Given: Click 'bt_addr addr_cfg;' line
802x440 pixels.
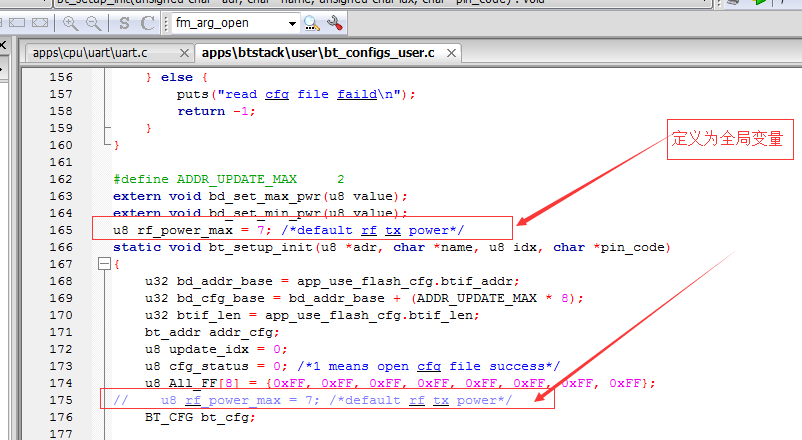Looking at the screenshot, I should click(212, 332).
